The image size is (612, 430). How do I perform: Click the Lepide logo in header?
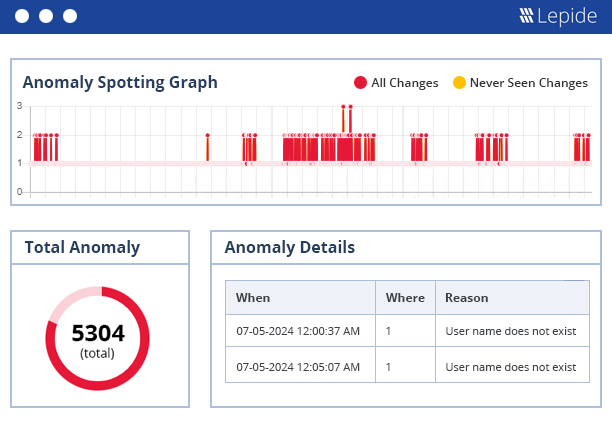(x=558, y=16)
